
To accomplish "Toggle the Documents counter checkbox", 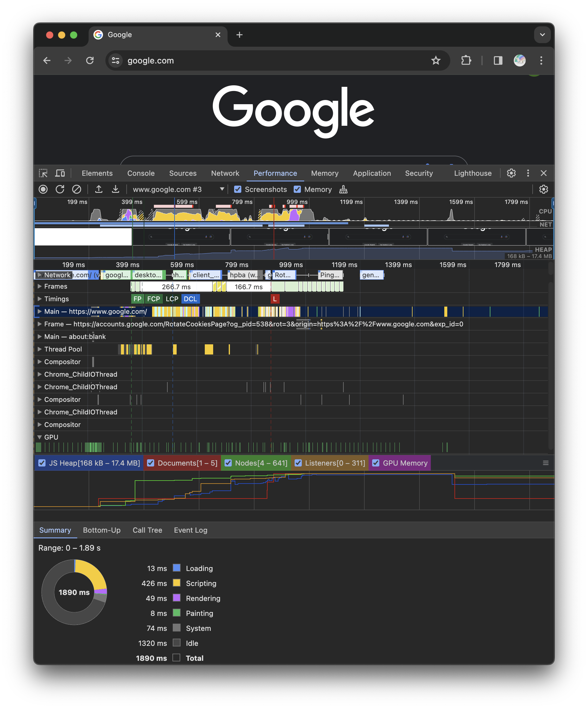I will [151, 463].
